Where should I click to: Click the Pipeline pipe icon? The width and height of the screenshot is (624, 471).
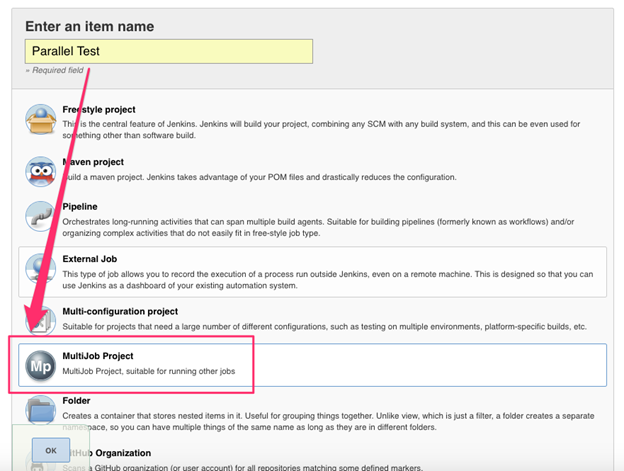41,218
